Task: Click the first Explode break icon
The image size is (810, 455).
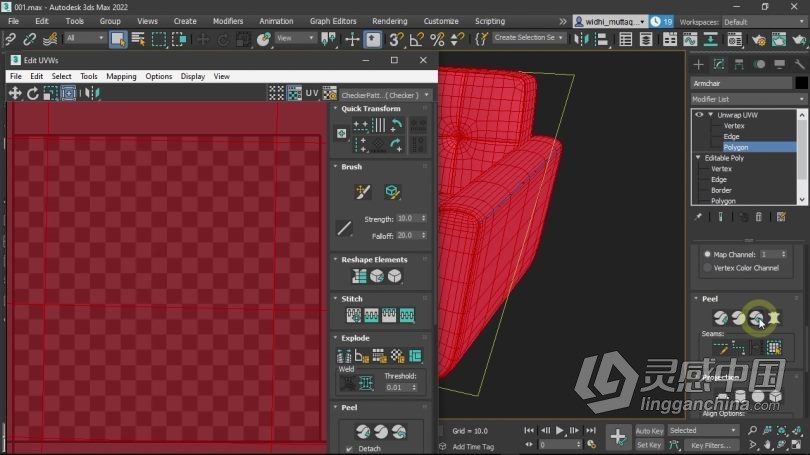Action: tap(344, 356)
